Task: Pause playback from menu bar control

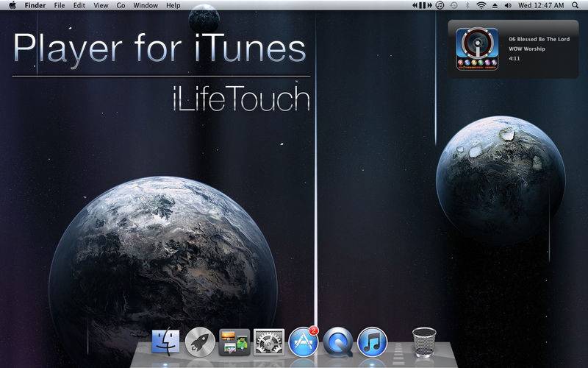Action: [422, 5]
